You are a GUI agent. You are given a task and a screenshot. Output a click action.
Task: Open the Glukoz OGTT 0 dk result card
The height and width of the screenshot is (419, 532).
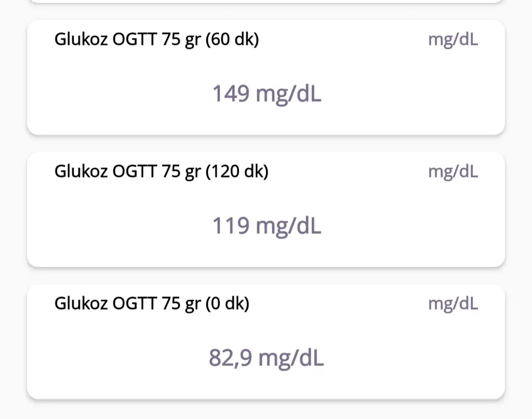pos(266,342)
